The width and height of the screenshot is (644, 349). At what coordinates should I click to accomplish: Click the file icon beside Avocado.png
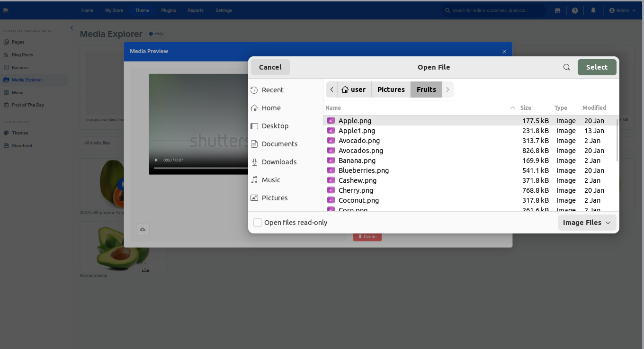(331, 141)
